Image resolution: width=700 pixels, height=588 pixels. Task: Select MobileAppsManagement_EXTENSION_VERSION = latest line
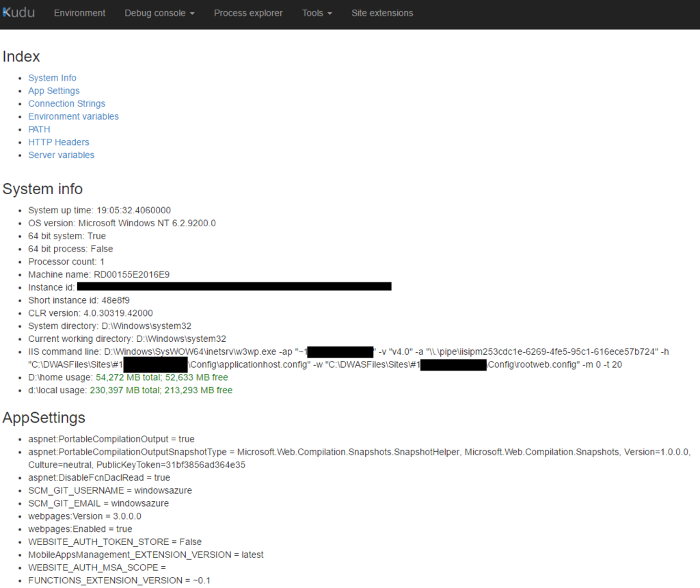click(146, 555)
